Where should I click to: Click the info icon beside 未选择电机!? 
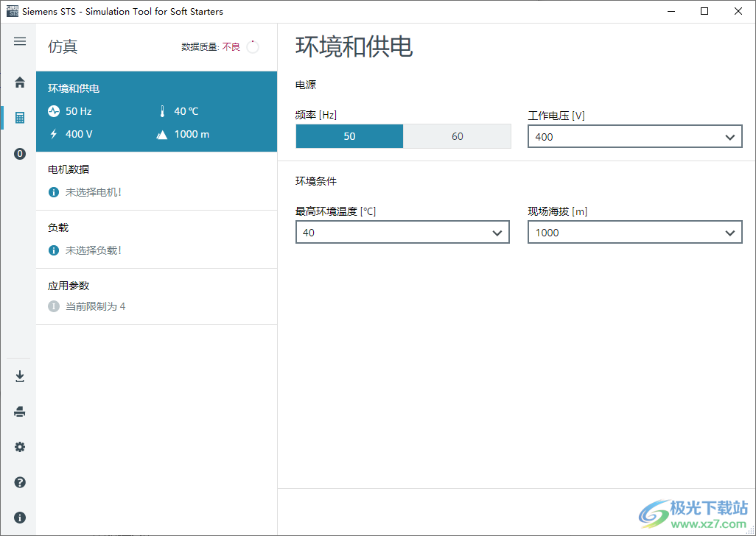tap(54, 192)
